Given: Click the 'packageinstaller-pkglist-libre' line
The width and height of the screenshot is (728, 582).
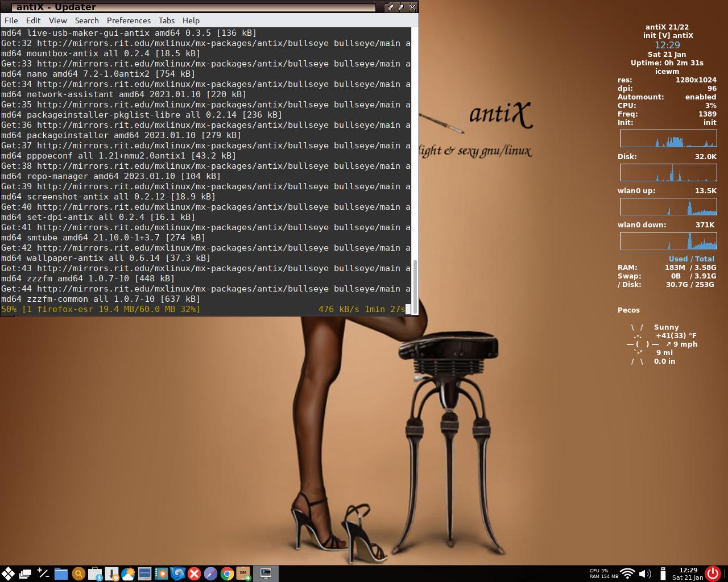Looking at the screenshot, I should click(142, 115).
